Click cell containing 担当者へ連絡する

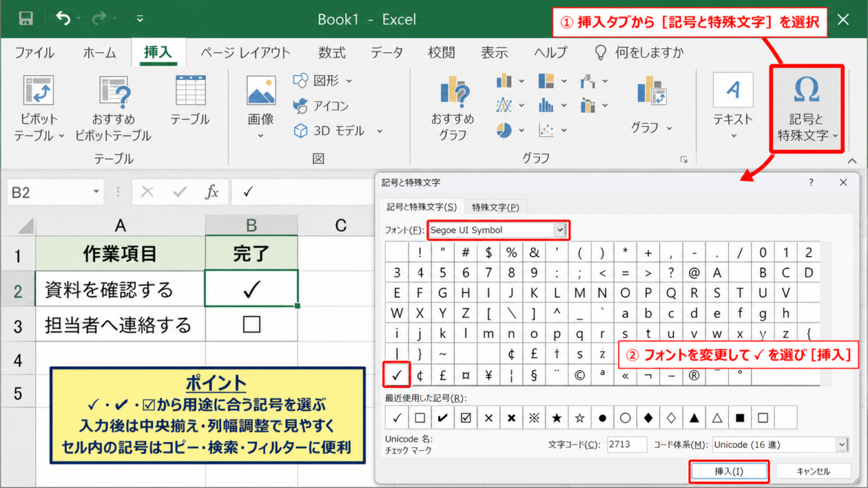(x=121, y=325)
